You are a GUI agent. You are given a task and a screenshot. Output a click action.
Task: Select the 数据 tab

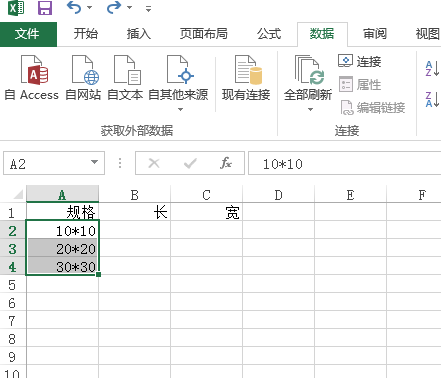click(322, 34)
